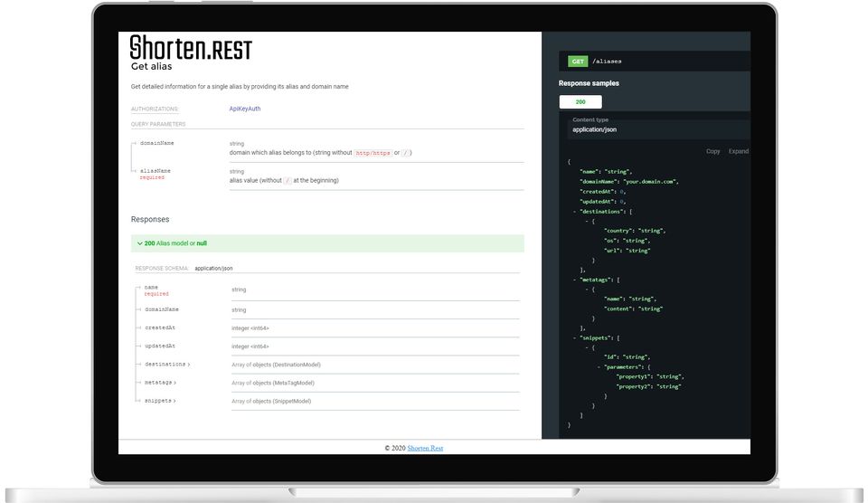The height and width of the screenshot is (503, 868).
Task: Click the Responses section heading
Action: click(x=150, y=219)
